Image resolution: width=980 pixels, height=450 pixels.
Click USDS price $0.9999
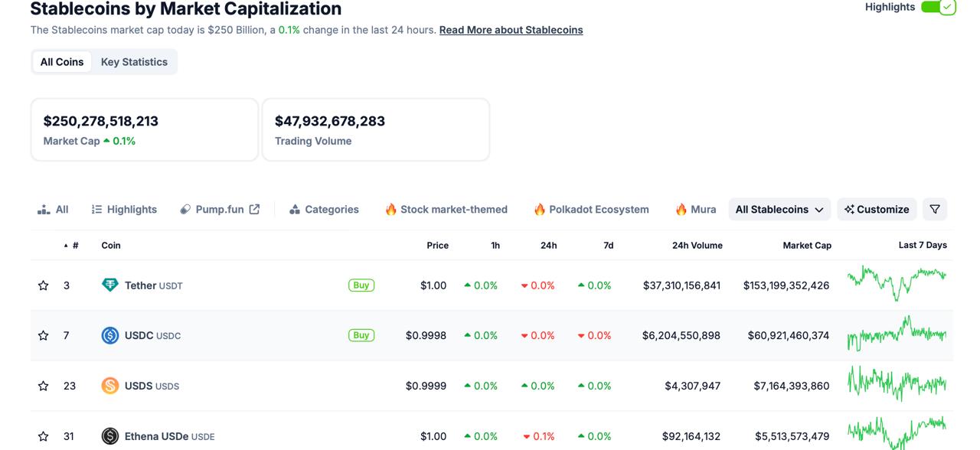click(x=426, y=386)
